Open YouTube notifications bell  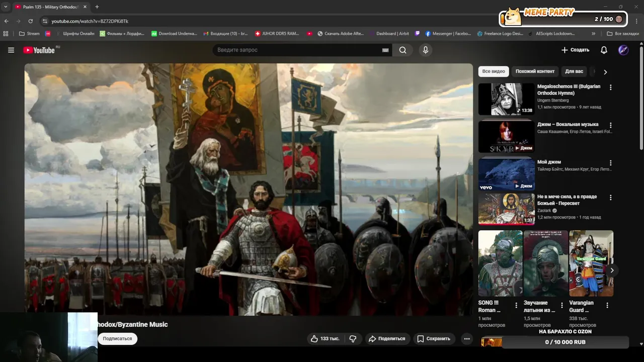click(x=604, y=50)
